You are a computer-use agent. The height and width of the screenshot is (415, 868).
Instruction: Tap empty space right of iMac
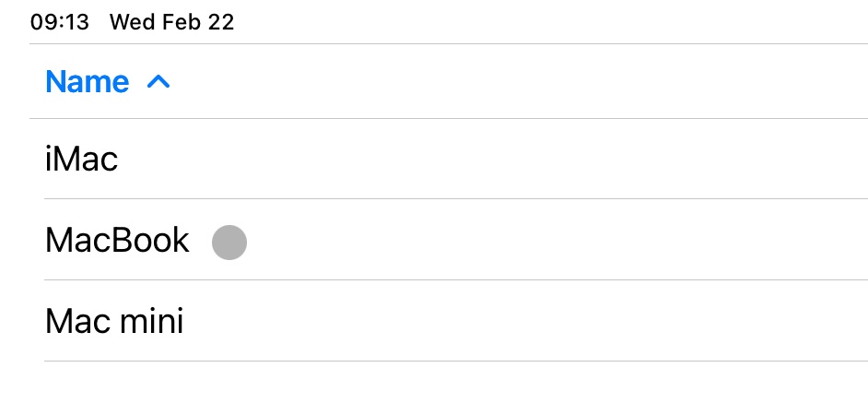point(507,160)
